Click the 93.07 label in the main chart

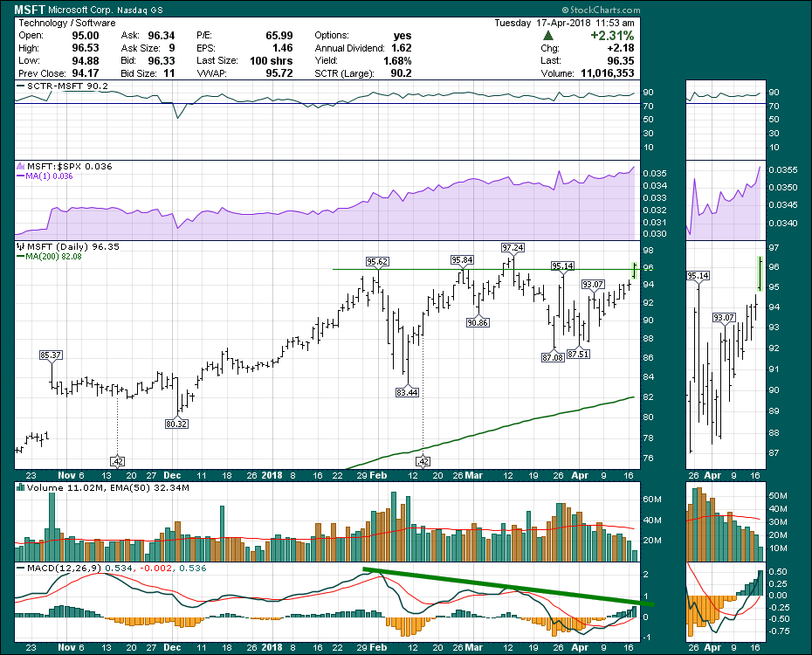point(593,284)
